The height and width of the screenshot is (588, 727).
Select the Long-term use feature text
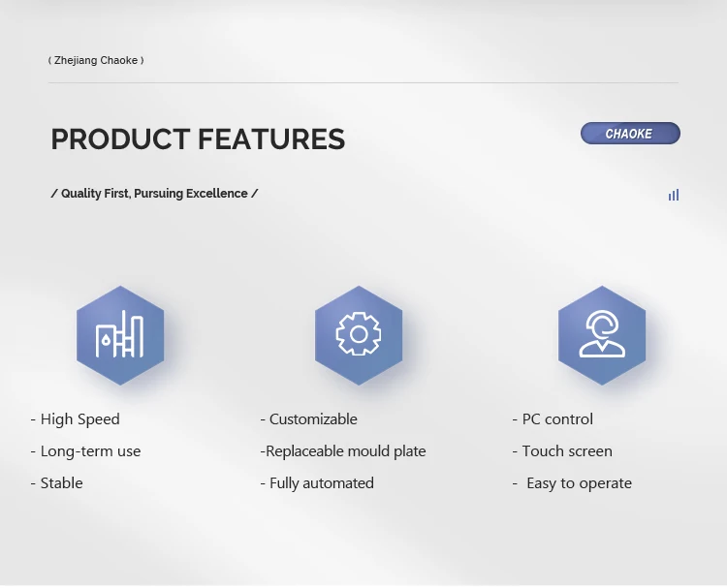coord(90,451)
